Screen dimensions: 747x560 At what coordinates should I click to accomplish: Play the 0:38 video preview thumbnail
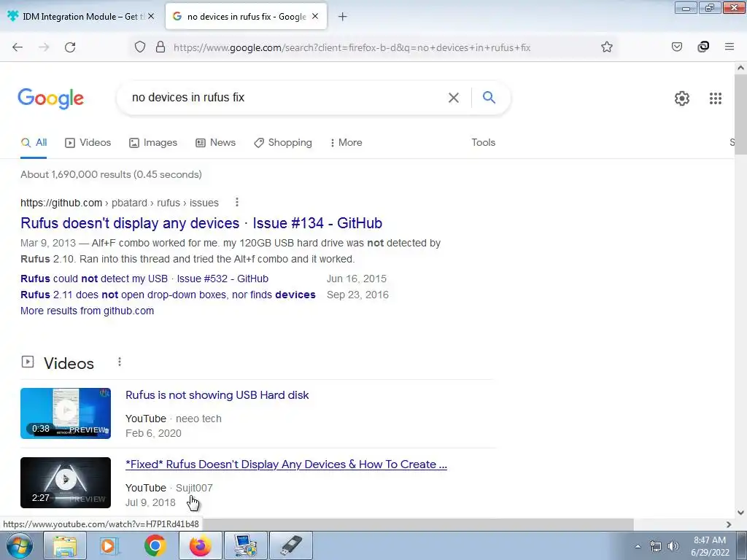tap(66, 413)
